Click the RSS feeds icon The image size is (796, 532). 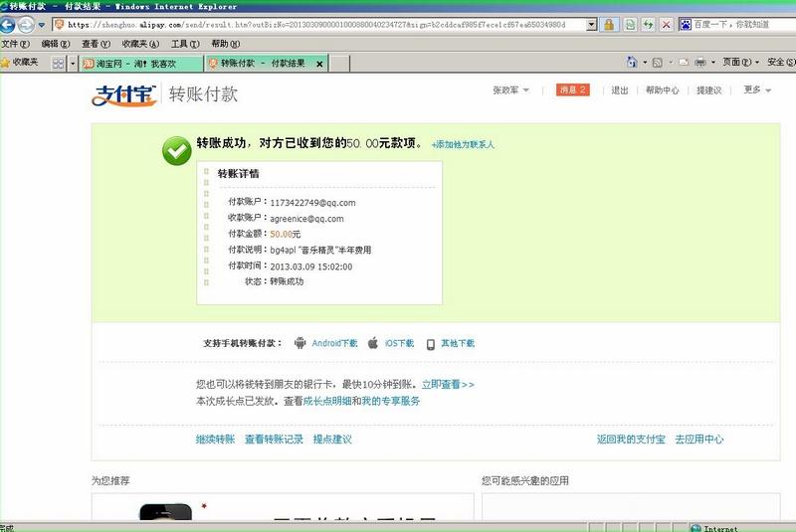tap(657, 63)
